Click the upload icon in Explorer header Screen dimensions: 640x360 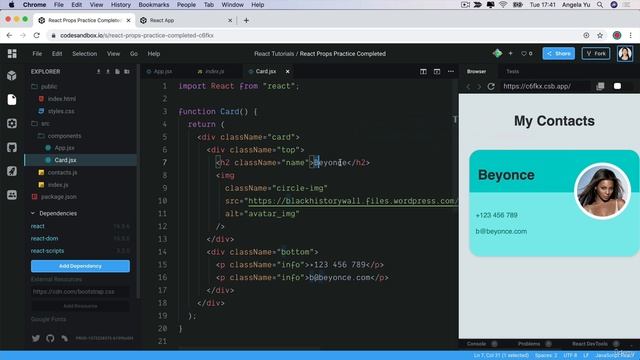click(x=108, y=71)
